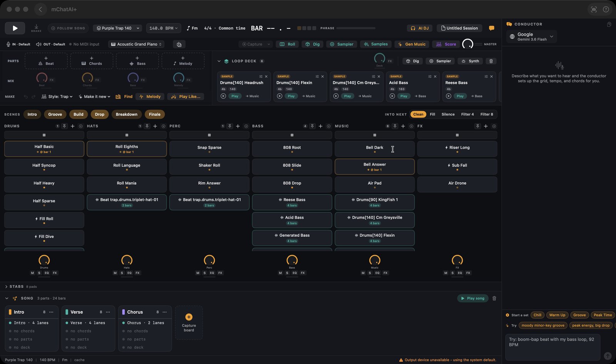Add a clip to the Hats lane
Screen dimensions: 616x364
[x=155, y=126]
